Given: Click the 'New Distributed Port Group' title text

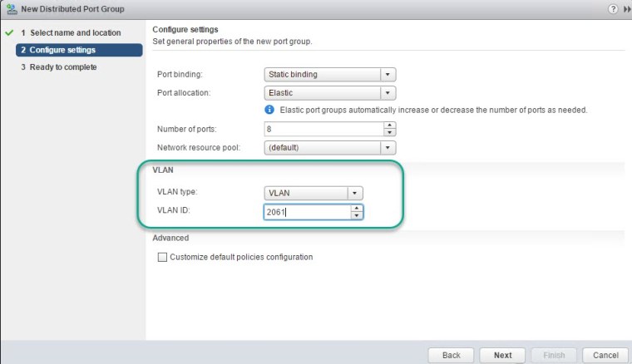Looking at the screenshot, I should 72,9.
